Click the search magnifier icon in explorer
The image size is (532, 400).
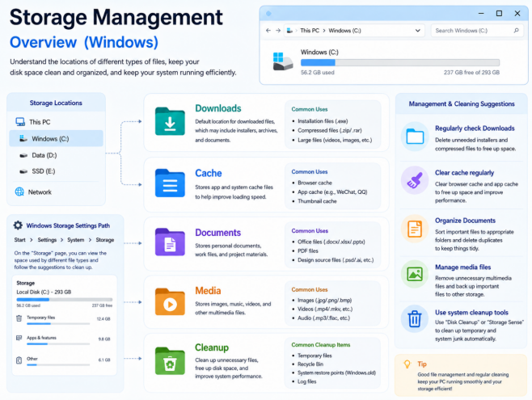[517, 31]
